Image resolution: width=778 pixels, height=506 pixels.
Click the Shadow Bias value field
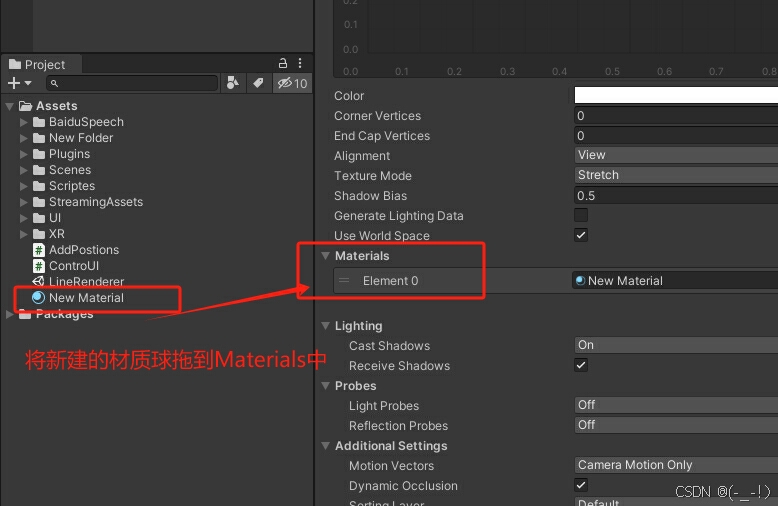pyautogui.click(x=676, y=195)
